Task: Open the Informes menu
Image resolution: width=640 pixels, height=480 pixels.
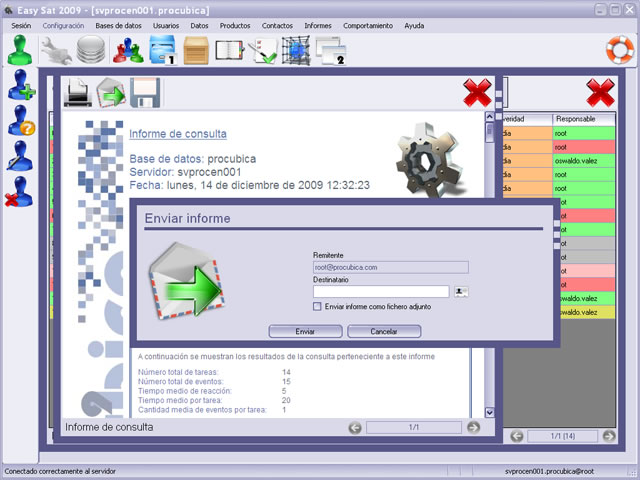Action: pyautogui.click(x=318, y=26)
